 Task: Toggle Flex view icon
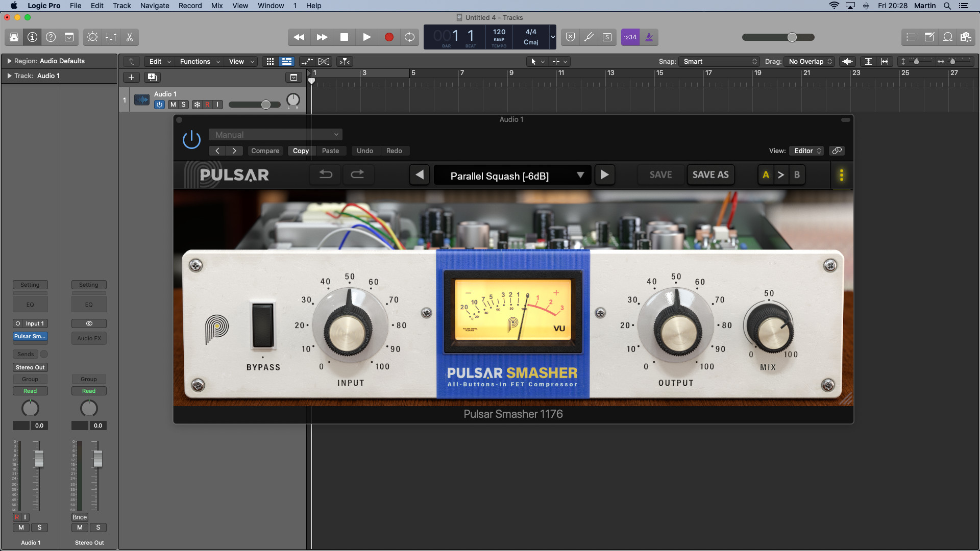[x=324, y=61]
